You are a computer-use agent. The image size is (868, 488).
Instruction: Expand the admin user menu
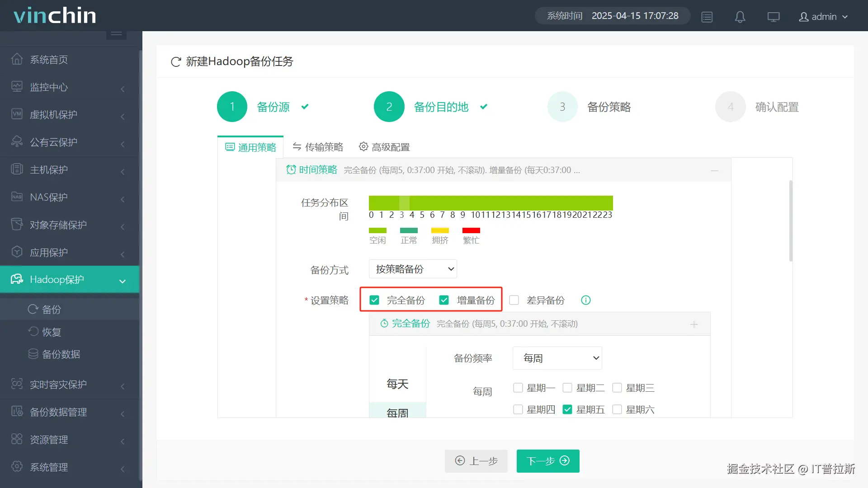point(823,17)
